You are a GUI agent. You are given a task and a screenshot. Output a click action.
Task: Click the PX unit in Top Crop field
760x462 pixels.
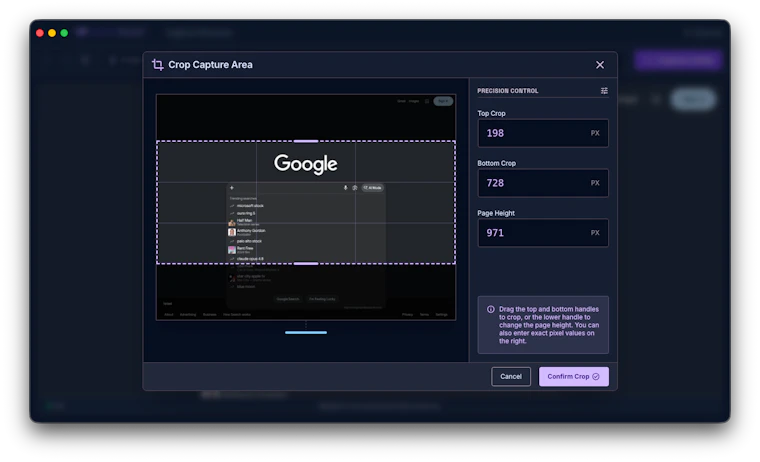(x=595, y=133)
